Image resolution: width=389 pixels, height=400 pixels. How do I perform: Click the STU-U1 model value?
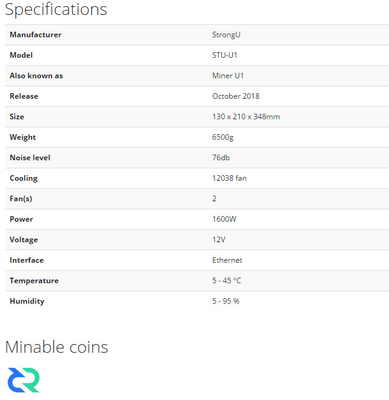225,55
